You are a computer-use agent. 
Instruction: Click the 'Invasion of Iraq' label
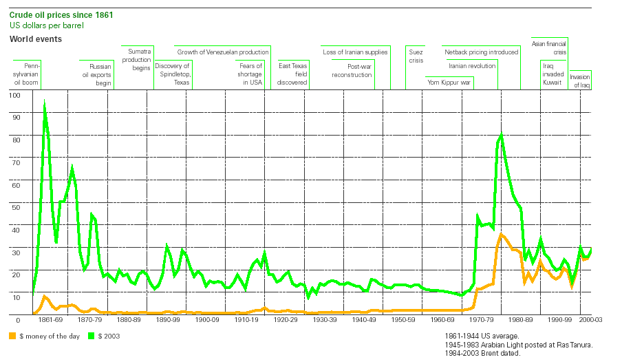[580, 81]
